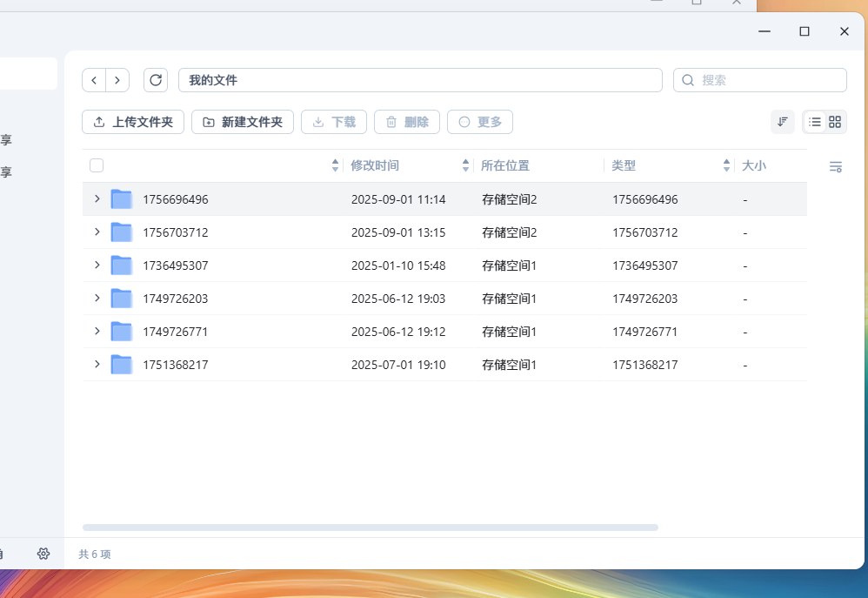
Task: Click date 2025-01-10 15:48
Action: click(x=398, y=266)
